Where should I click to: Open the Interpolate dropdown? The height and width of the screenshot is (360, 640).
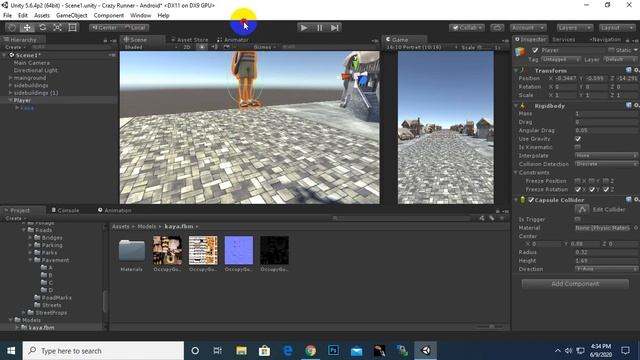[x=606, y=156]
